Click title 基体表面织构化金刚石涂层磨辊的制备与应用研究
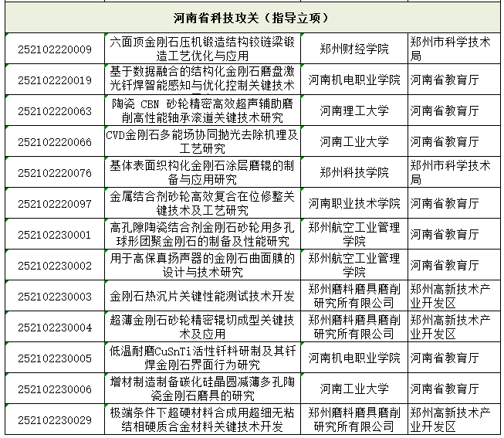Viewport: 504px width, 438px height. (202, 172)
